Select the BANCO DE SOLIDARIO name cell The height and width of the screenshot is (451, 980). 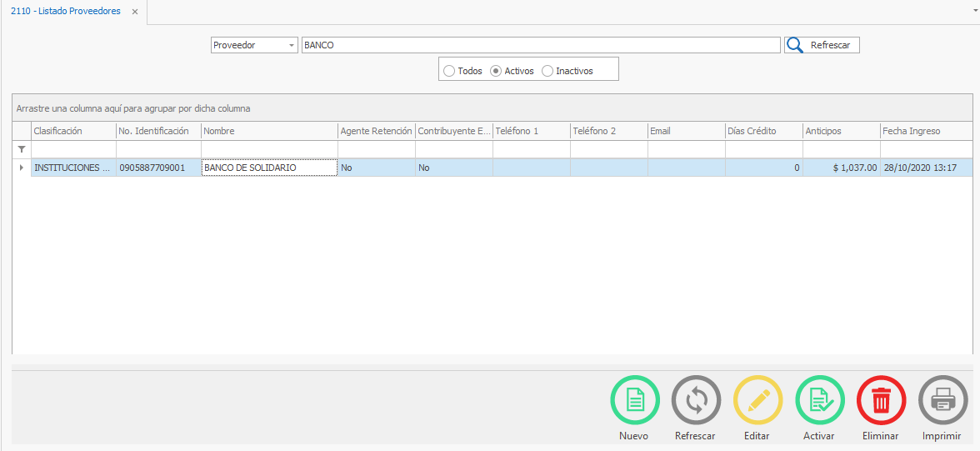[x=268, y=168]
